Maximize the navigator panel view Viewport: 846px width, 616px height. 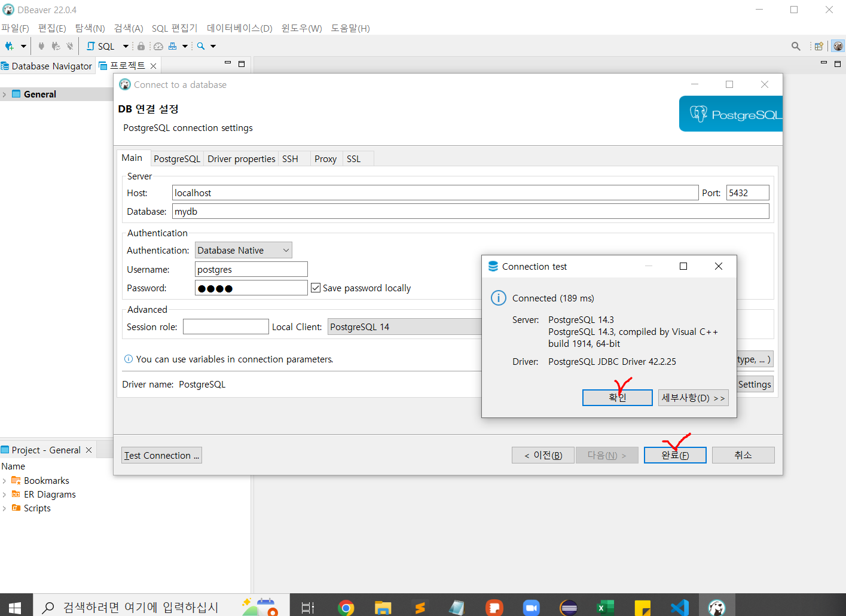coord(242,63)
